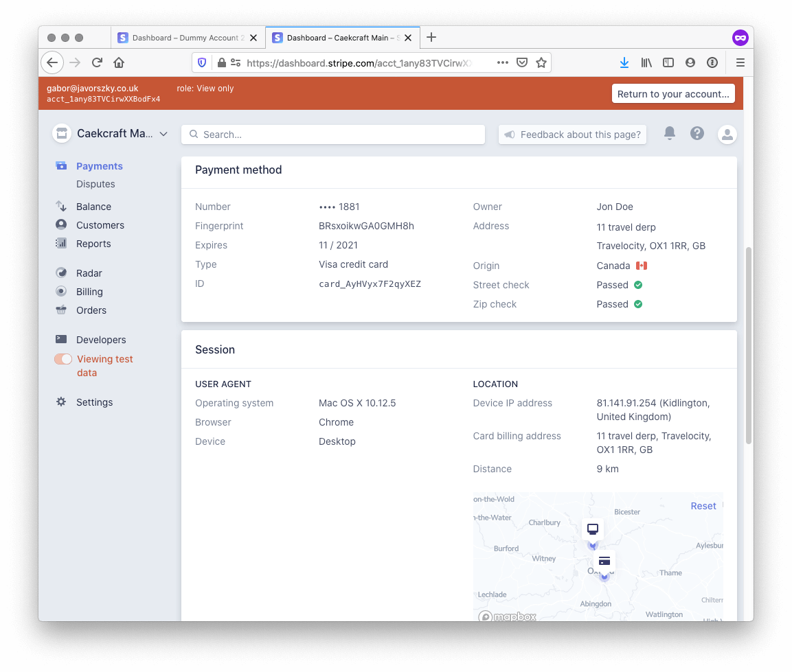The width and height of the screenshot is (792, 672).
Task: Click the card marker on the map
Action: 604,561
